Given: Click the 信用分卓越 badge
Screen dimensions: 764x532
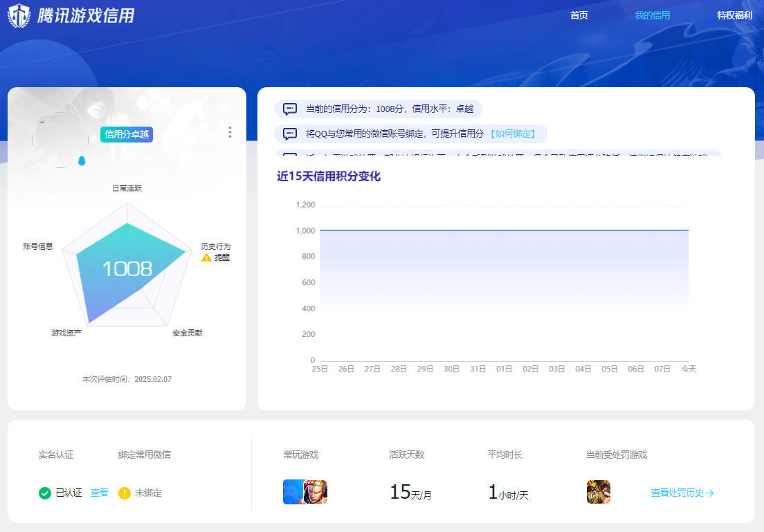Looking at the screenshot, I should coord(127,134).
